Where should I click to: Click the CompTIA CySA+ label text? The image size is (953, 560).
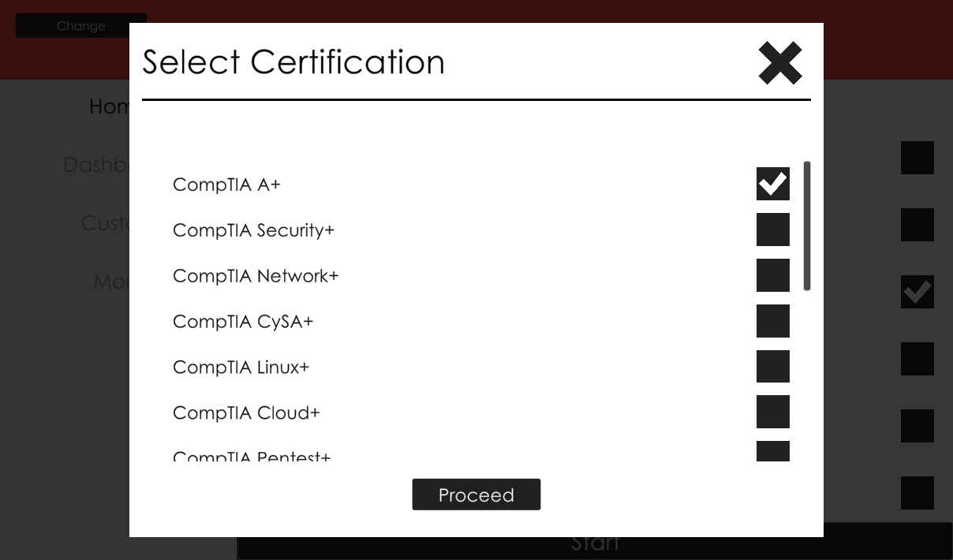(x=242, y=322)
